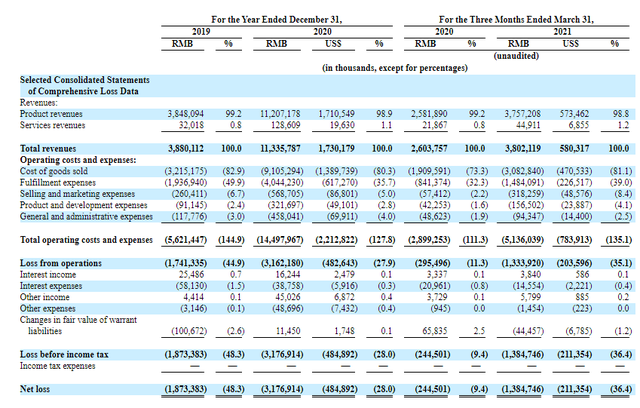Select the "Loss from operations" label
Screen dimensions: 640x408
61,263
